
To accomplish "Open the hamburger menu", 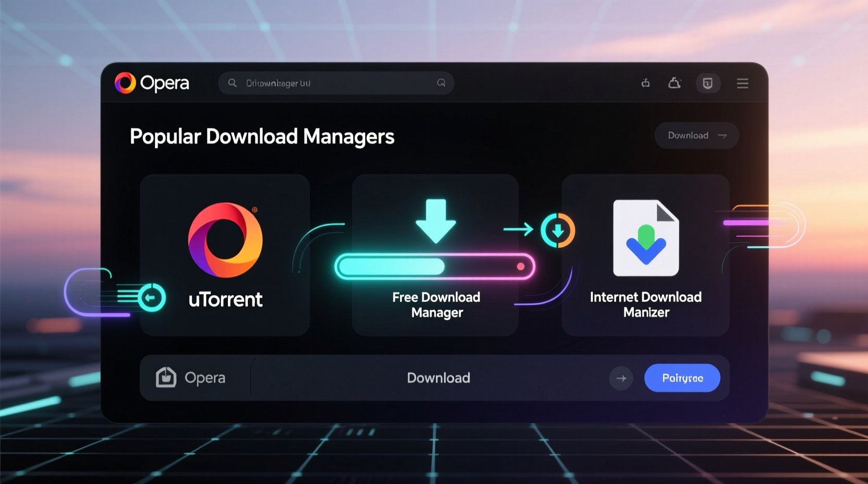I will (x=743, y=83).
